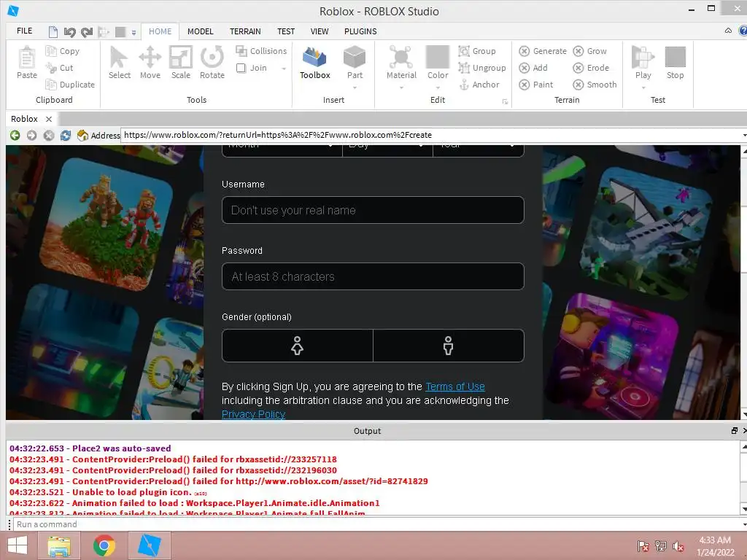The width and height of the screenshot is (747, 560).
Task: Open the Terms of Use link
Action: coord(455,386)
